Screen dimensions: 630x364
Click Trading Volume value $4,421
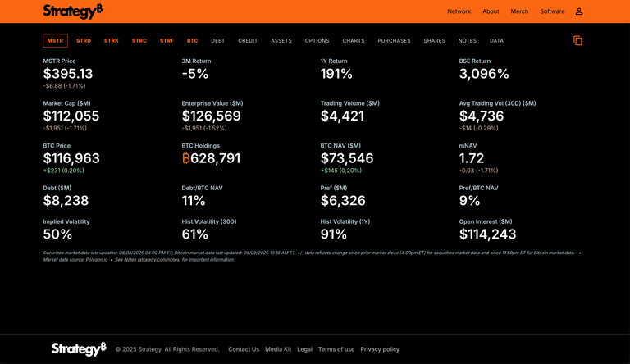pyautogui.click(x=342, y=116)
